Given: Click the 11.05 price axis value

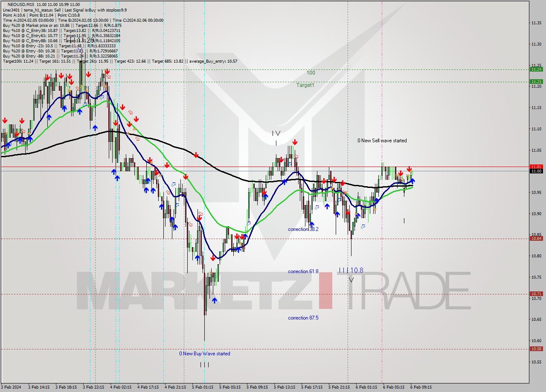Looking at the screenshot, I should point(536,150).
